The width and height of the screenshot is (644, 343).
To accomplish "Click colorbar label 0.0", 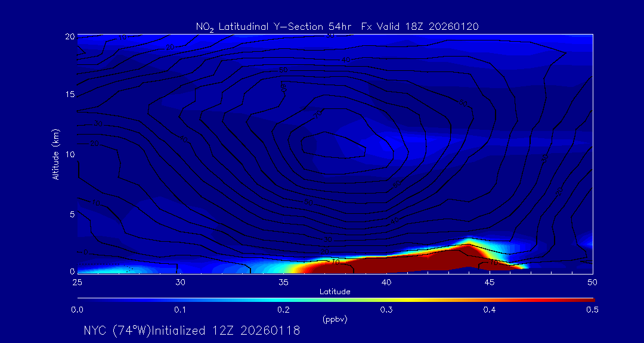I will point(77,310).
